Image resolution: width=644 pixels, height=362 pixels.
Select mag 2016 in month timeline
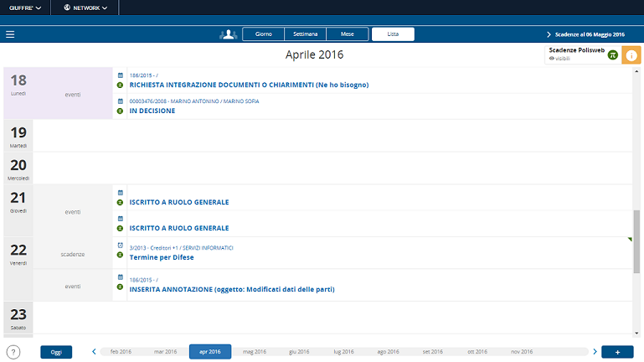tap(254, 352)
